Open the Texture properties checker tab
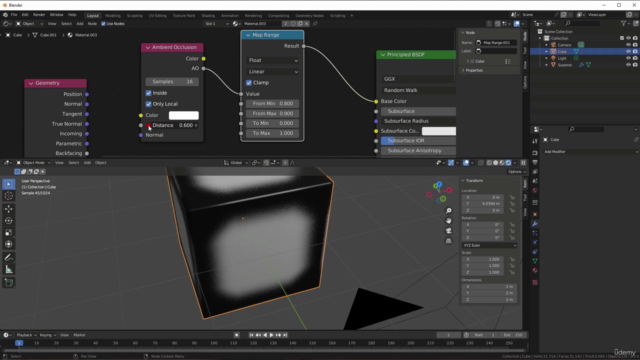The width and height of the screenshot is (640, 360). [x=535, y=282]
